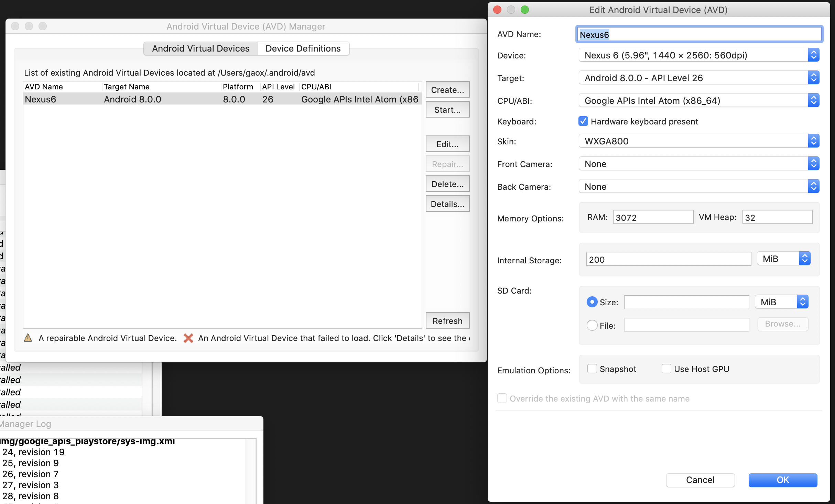835x504 pixels.
Task: Open the CPU/ABI dropdown
Action: click(x=813, y=101)
